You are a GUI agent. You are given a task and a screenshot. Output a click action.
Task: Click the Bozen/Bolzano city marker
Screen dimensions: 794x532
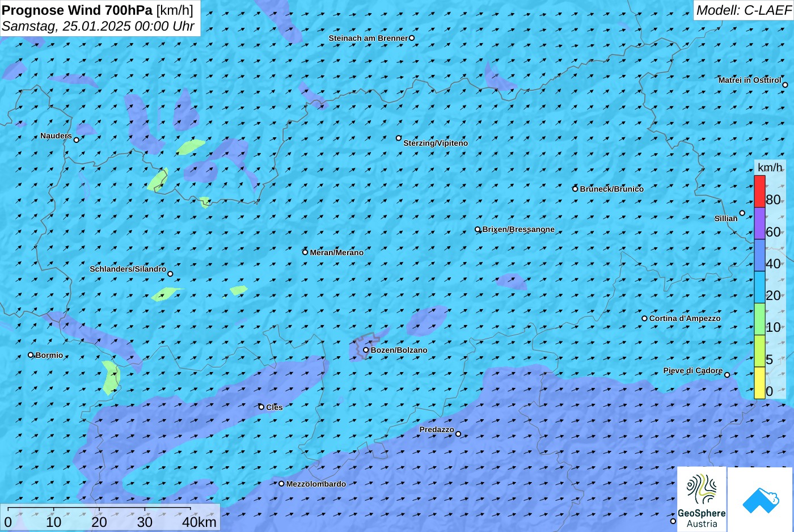366,350
